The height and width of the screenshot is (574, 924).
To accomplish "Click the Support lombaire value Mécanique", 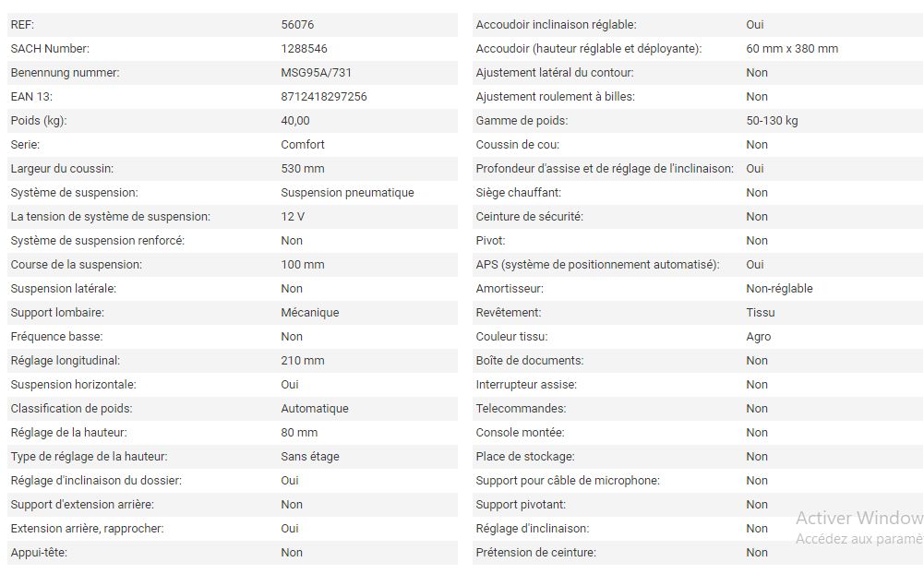I will (309, 313).
